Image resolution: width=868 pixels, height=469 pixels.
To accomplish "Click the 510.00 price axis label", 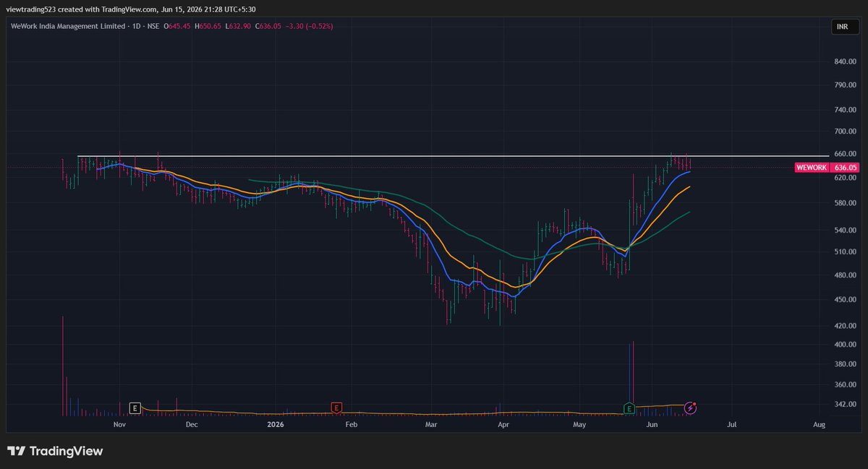I will pos(845,252).
